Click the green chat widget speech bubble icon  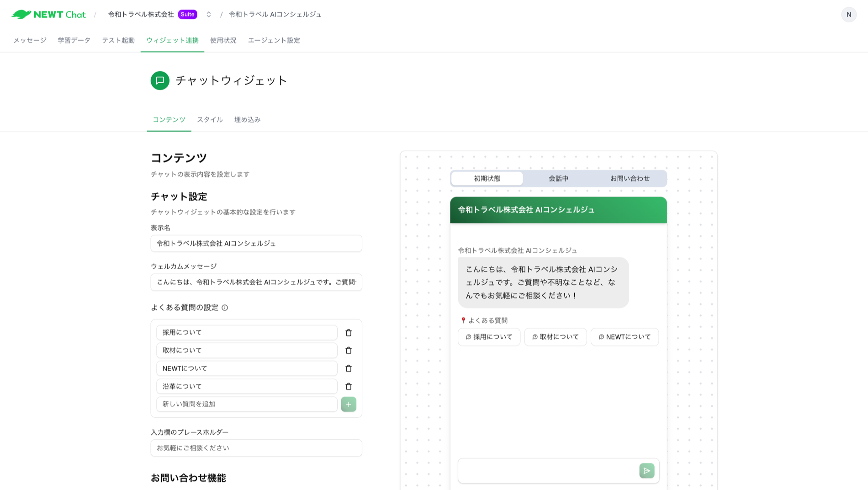coord(159,80)
